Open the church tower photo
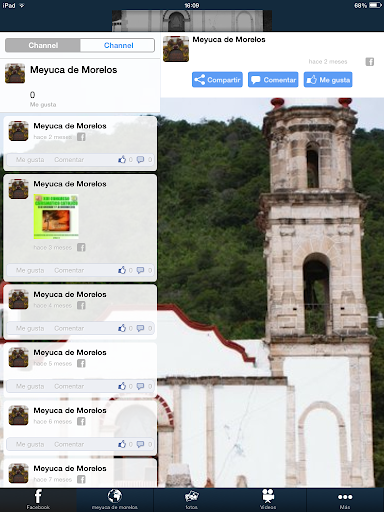The width and height of the screenshot is (384, 512). coord(272,293)
